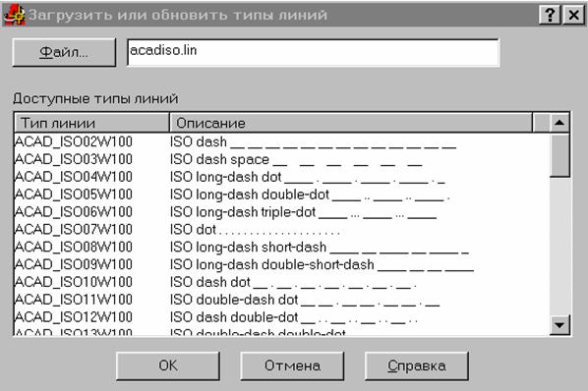
Task: Select the ACAD_ISO02W100 linetype
Action: 282,141
